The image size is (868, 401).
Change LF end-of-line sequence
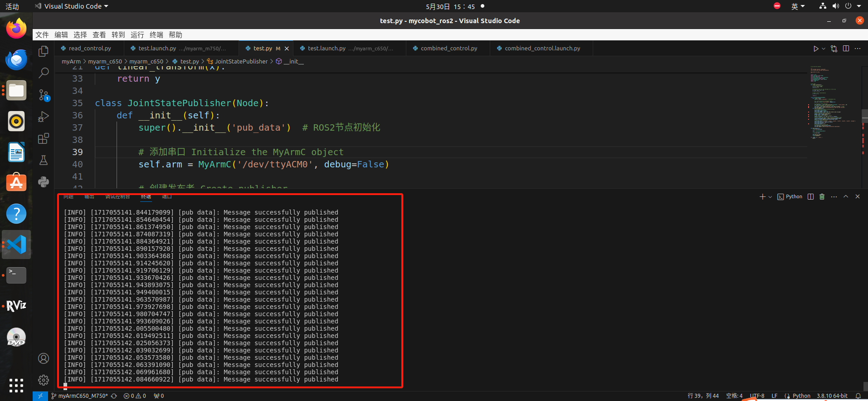coord(775,396)
